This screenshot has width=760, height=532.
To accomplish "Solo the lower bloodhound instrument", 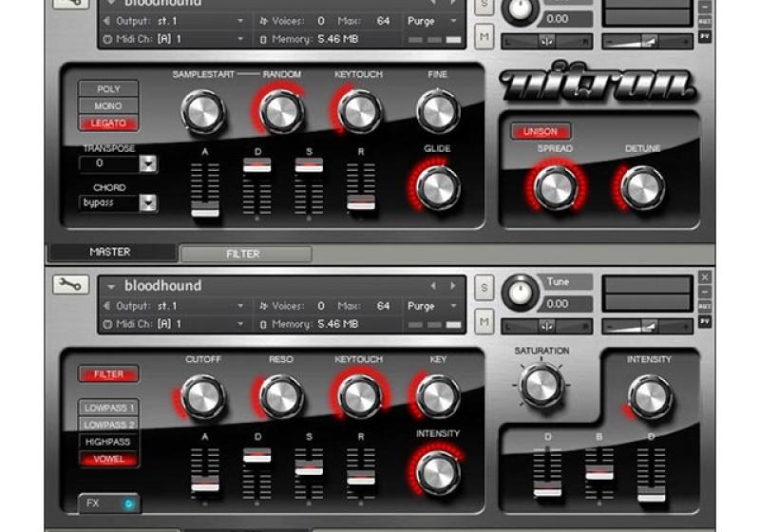I will pyautogui.click(x=484, y=288).
